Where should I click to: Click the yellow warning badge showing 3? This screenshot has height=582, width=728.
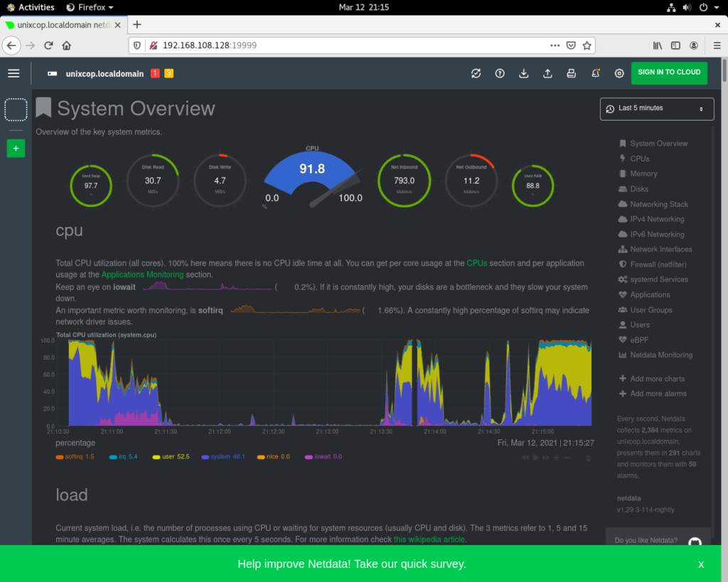click(x=169, y=73)
